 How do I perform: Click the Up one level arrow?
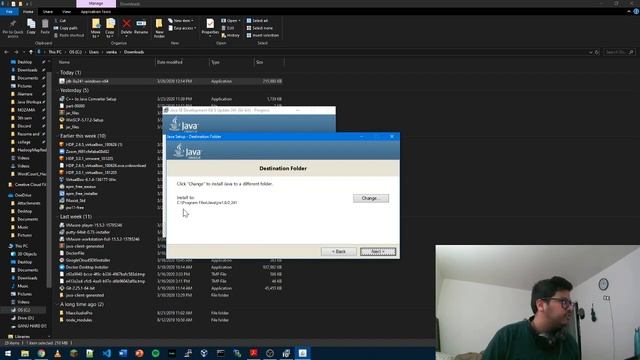click(31, 52)
